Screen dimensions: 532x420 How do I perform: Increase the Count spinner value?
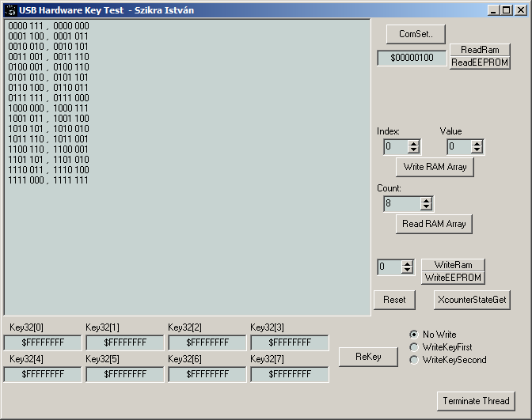(x=426, y=200)
